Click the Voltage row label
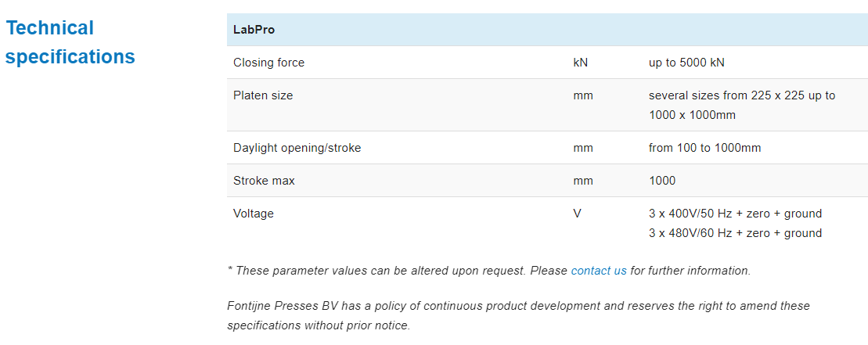This screenshot has width=868, height=345. tap(254, 214)
